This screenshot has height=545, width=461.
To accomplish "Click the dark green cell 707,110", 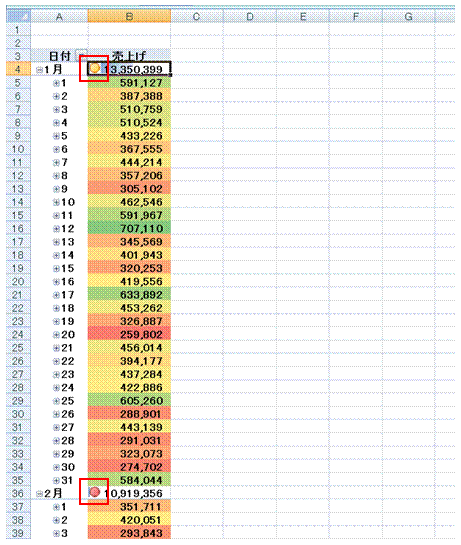I will pos(129,228).
